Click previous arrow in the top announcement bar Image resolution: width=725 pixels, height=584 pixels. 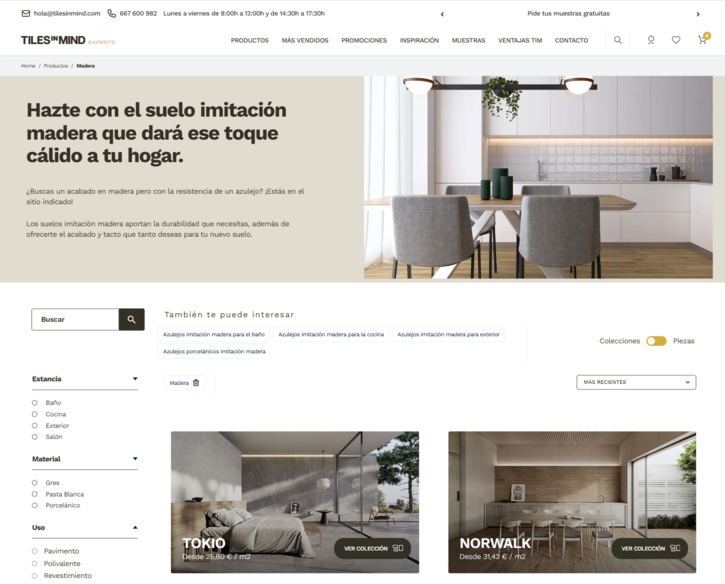click(x=442, y=14)
